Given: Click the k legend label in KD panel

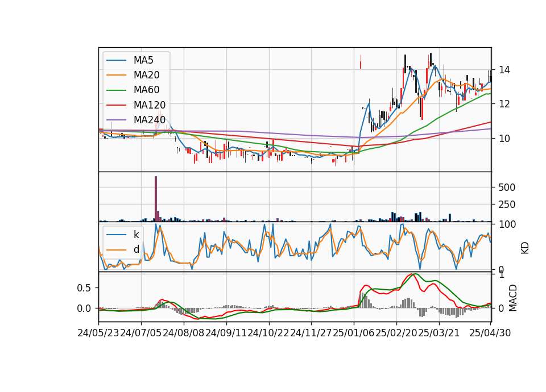Looking at the screenshot, I should (136, 235).
